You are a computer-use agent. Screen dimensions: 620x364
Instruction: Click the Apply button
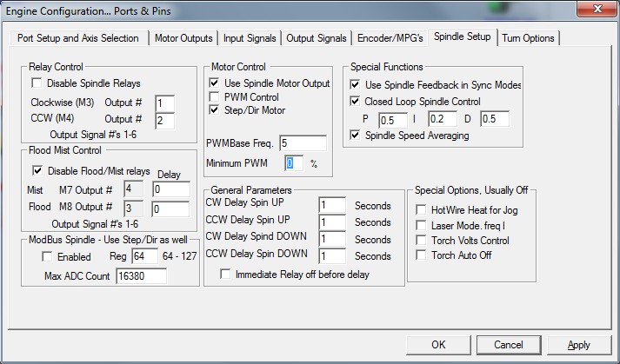pos(578,345)
